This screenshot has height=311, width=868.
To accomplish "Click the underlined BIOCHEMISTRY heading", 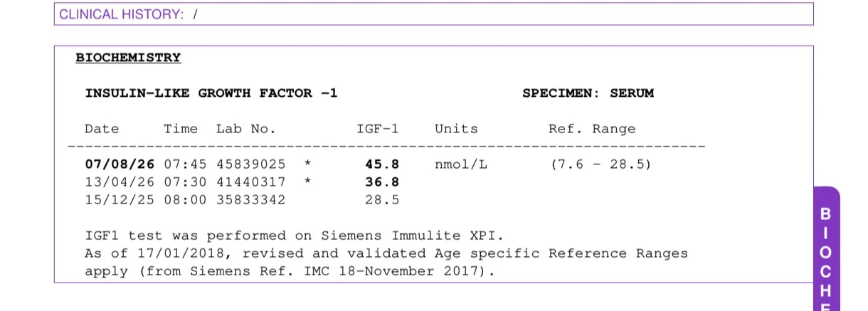I will pyautogui.click(x=128, y=58).
